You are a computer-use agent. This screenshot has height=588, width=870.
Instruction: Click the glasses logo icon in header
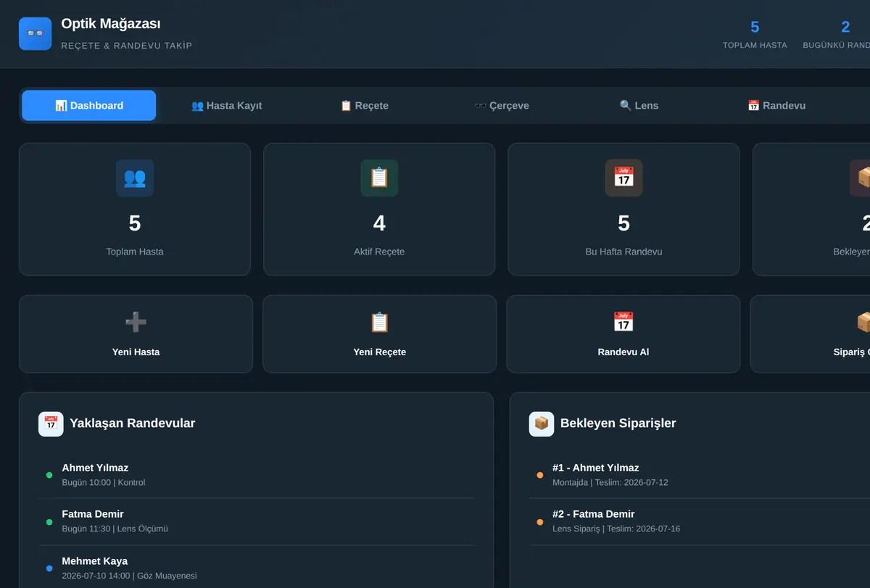(x=35, y=33)
